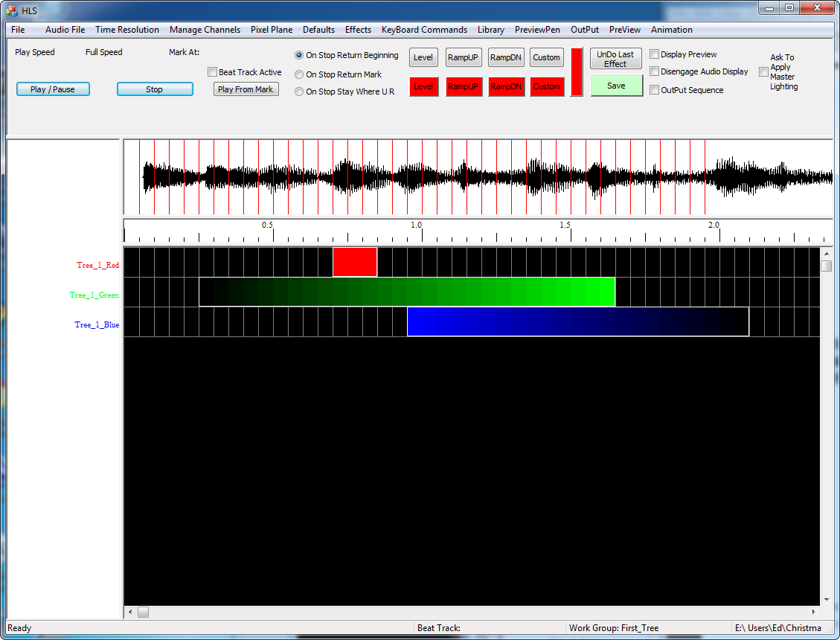Click the red Custom effect button
840x640 pixels.
tap(547, 86)
